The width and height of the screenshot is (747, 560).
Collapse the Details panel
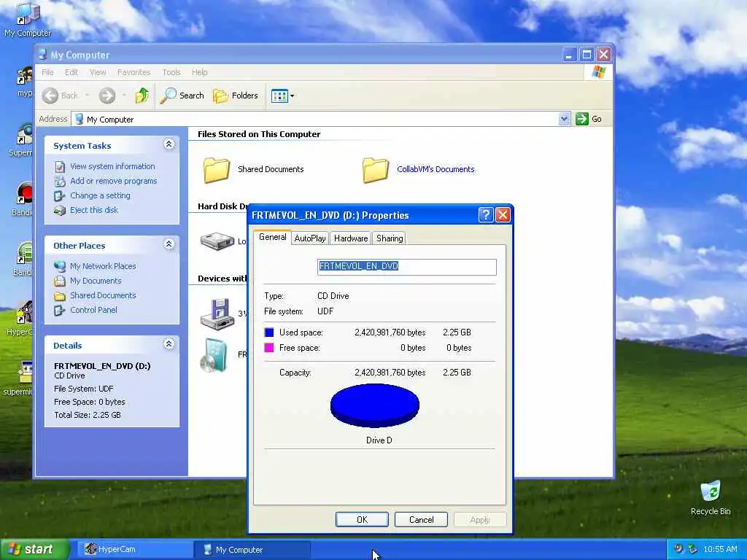(x=169, y=344)
